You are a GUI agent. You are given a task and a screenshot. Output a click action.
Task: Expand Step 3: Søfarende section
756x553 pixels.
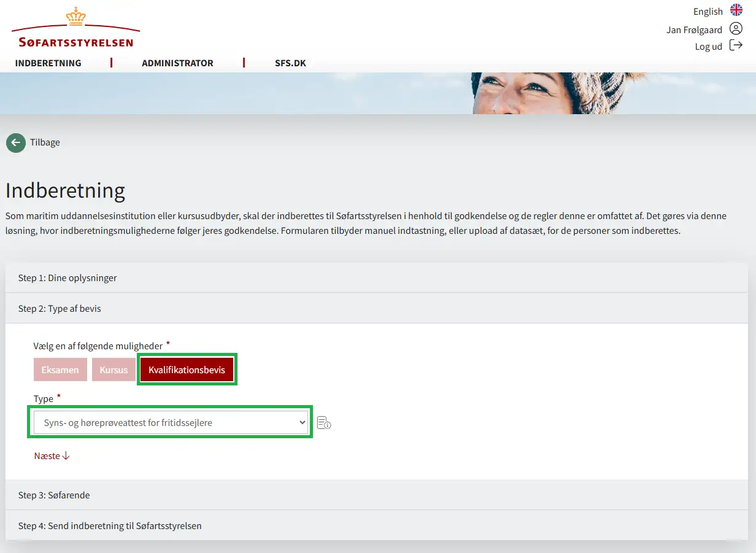tap(54, 495)
